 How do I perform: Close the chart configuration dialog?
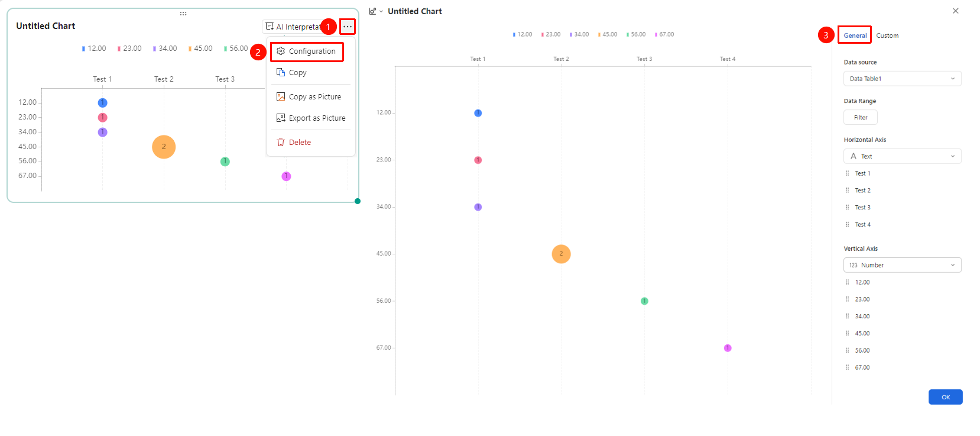click(x=956, y=11)
